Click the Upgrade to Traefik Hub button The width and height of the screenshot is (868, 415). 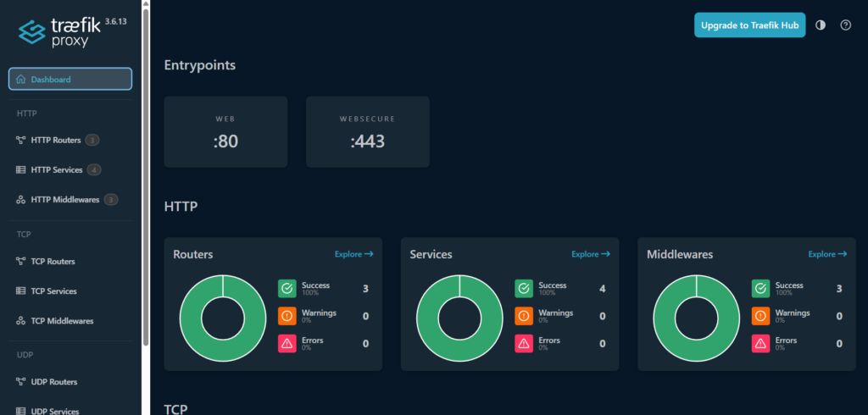tap(749, 25)
